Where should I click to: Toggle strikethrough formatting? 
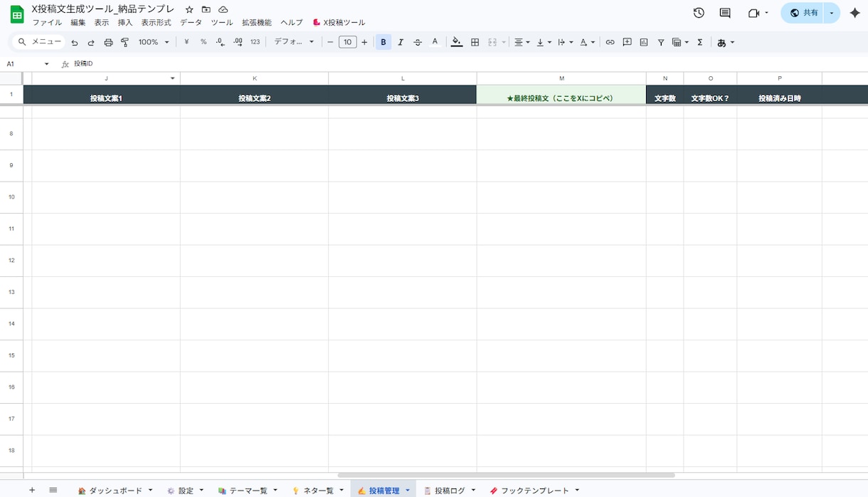(x=418, y=42)
